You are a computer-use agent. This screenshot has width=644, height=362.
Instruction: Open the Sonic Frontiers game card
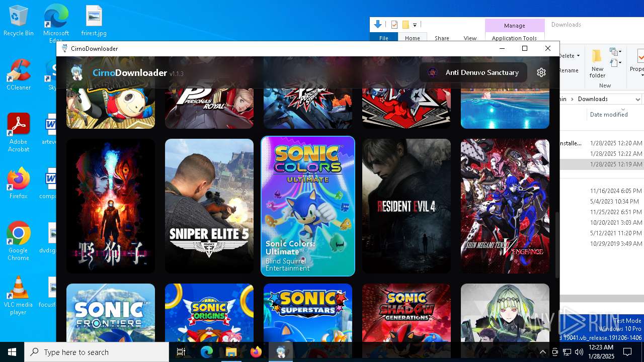click(111, 313)
